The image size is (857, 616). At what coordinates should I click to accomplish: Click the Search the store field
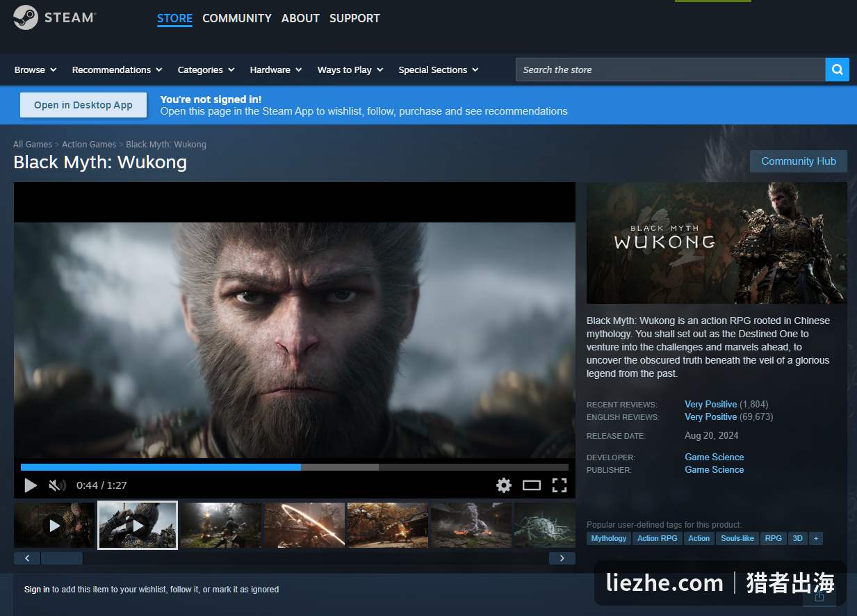tap(670, 70)
